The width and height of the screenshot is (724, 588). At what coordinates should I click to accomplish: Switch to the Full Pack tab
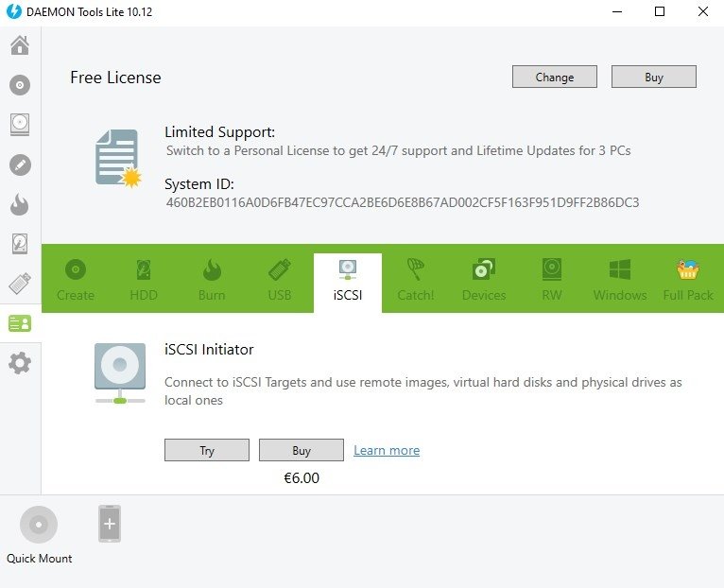click(688, 281)
